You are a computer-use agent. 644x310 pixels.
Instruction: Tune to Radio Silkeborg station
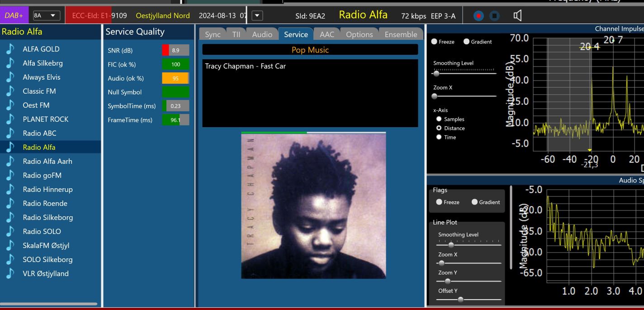click(47, 217)
